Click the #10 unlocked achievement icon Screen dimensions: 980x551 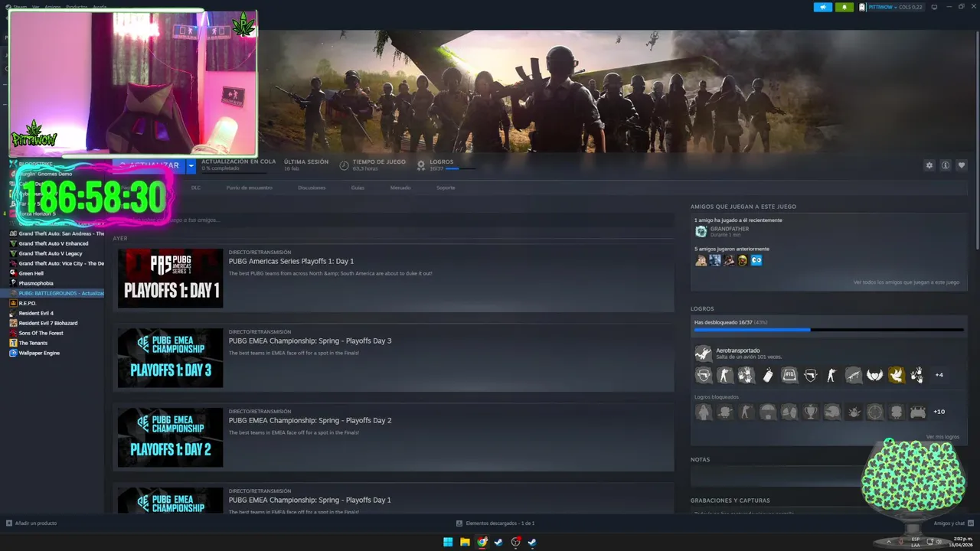click(x=789, y=375)
